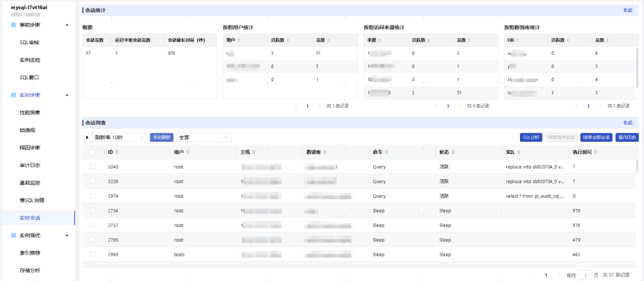
Task: Open 审计日志 in the sidebar
Action: pyautogui.click(x=30, y=166)
